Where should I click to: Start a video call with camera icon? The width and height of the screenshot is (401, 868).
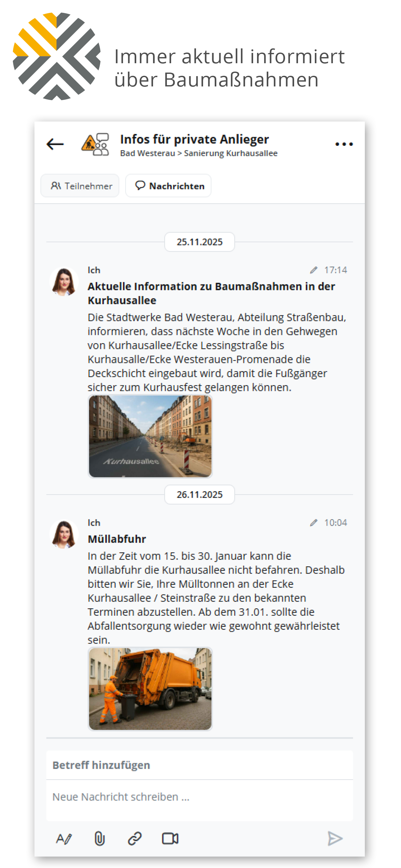(170, 838)
